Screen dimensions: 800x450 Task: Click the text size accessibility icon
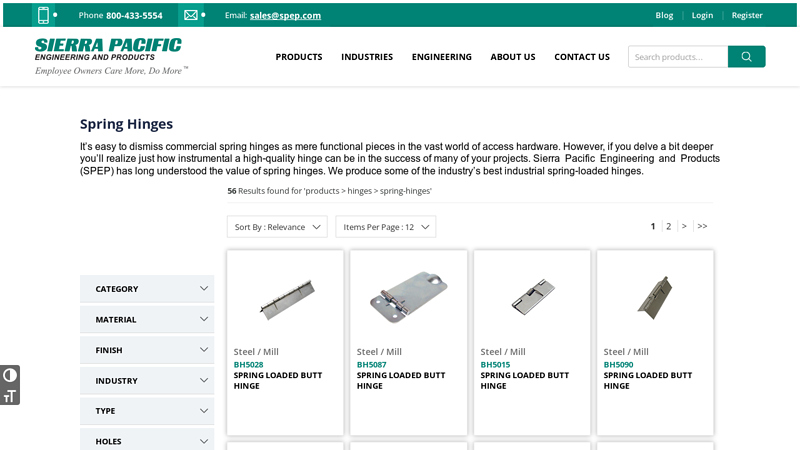(x=10, y=396)
